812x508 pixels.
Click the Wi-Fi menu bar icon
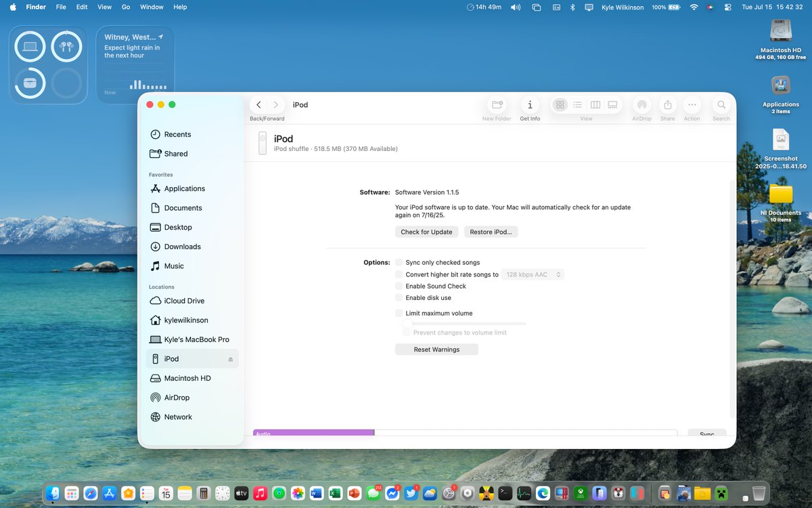point(694,7)
